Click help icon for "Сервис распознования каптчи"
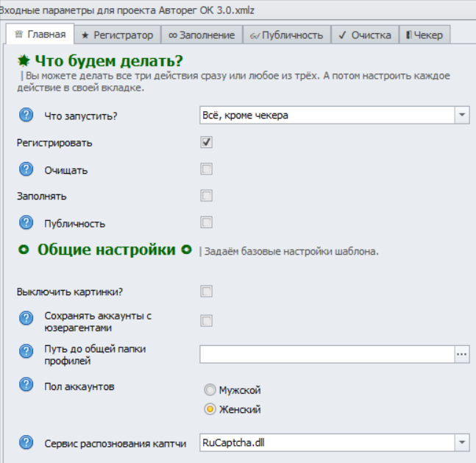The height and width of the screenshot is (463, 476). coord(26,442)
